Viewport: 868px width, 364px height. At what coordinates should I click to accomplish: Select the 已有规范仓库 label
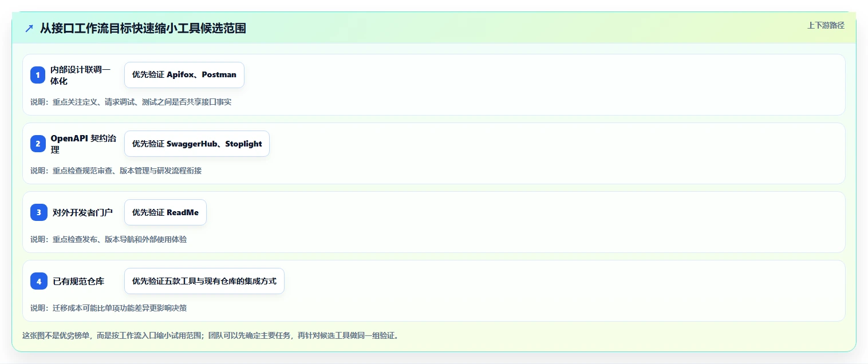tap(78, 281)
